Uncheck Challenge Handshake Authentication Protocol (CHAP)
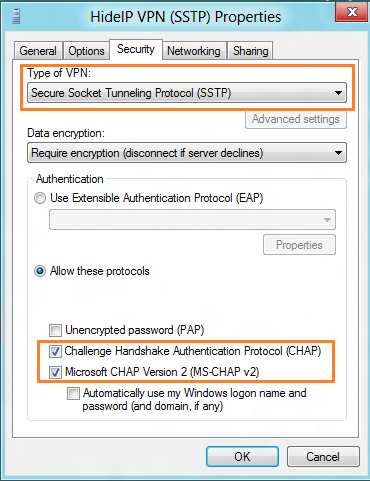The image size is (370, 481). point(55,351)
